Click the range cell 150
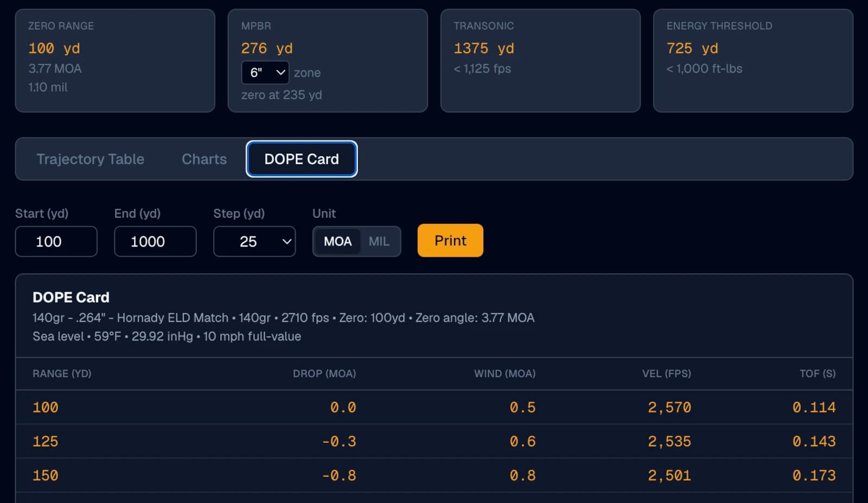 click(x=46, y=476)
